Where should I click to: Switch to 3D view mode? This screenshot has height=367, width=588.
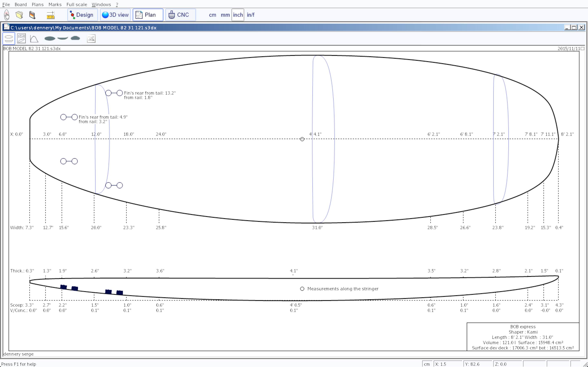[115, 15]
